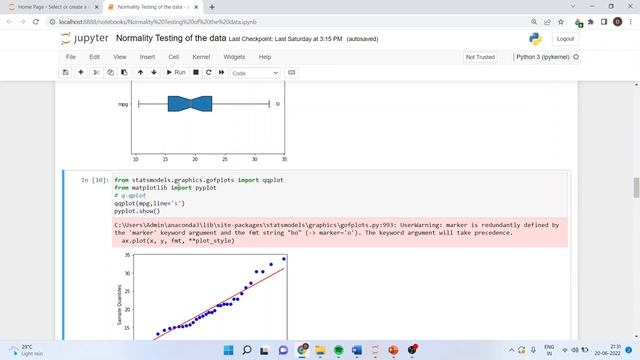Close the Normality Testing browser tab
Viewport: 640px width, 360px height.
[x=196, y=7]
